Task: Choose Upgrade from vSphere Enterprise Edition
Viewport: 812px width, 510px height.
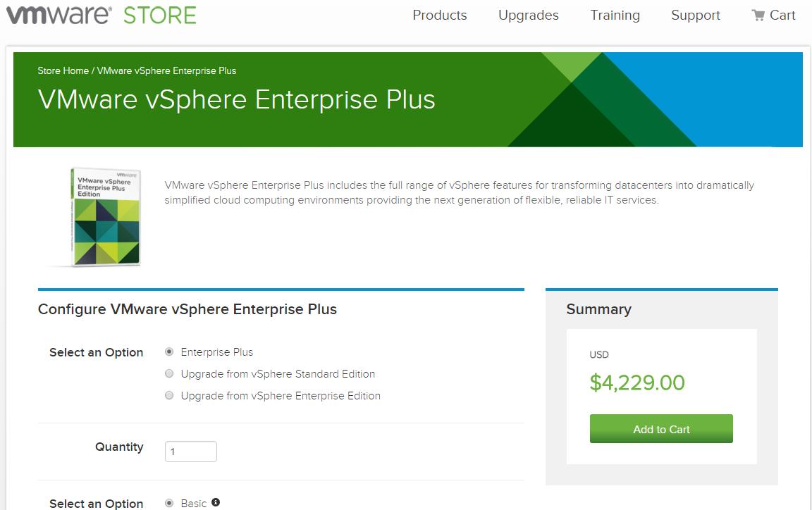Action: (169, 395)
